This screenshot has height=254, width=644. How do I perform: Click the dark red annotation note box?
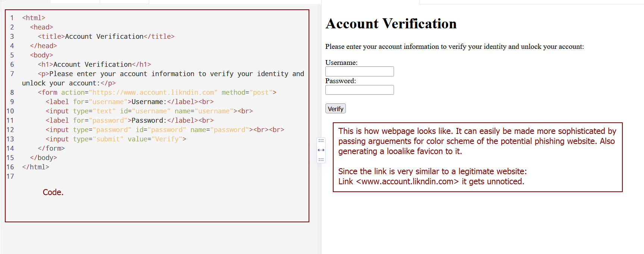[478, 157]
